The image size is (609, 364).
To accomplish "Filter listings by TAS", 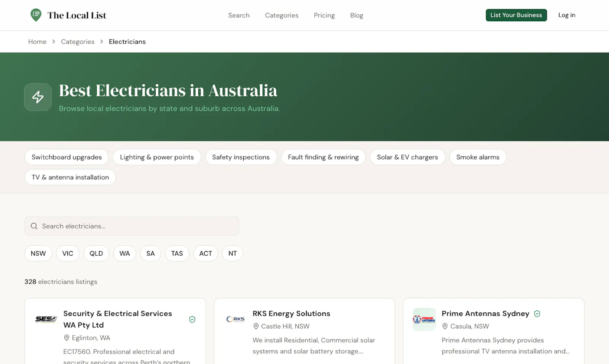I will pos(177,253).
